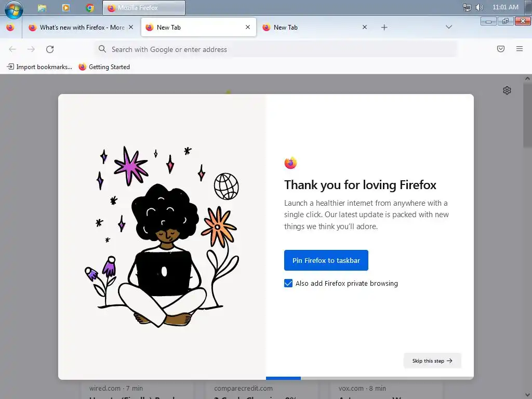Click the onboarding progress bar

(370, 378)
